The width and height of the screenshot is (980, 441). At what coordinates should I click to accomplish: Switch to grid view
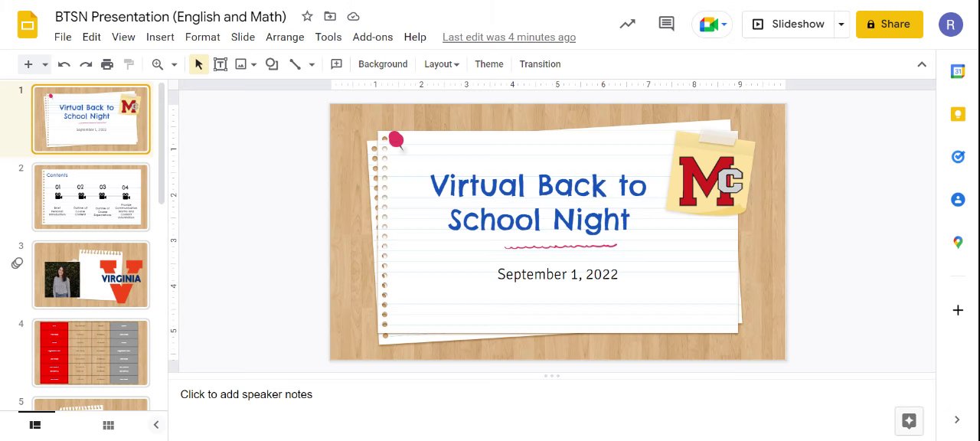pyautogui.click(x=109, y=425)
